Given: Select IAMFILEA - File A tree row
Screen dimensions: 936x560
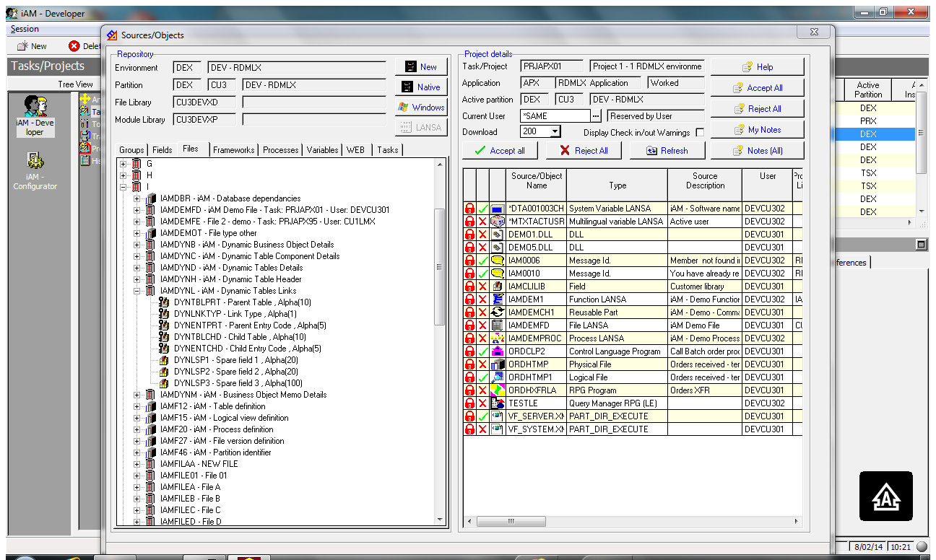Looking at the screenshot, I should click(x=190, y=487).
